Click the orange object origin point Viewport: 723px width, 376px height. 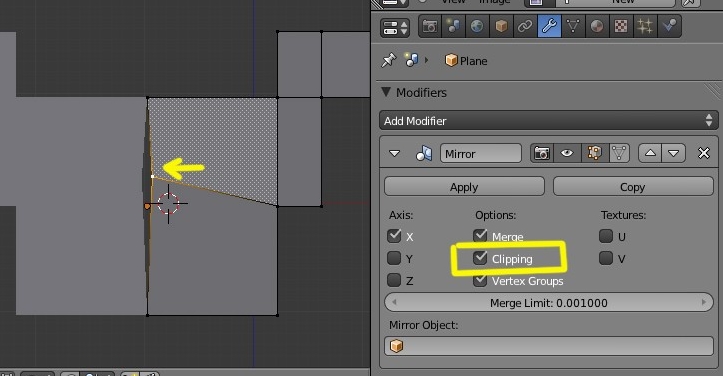(147, 206)
